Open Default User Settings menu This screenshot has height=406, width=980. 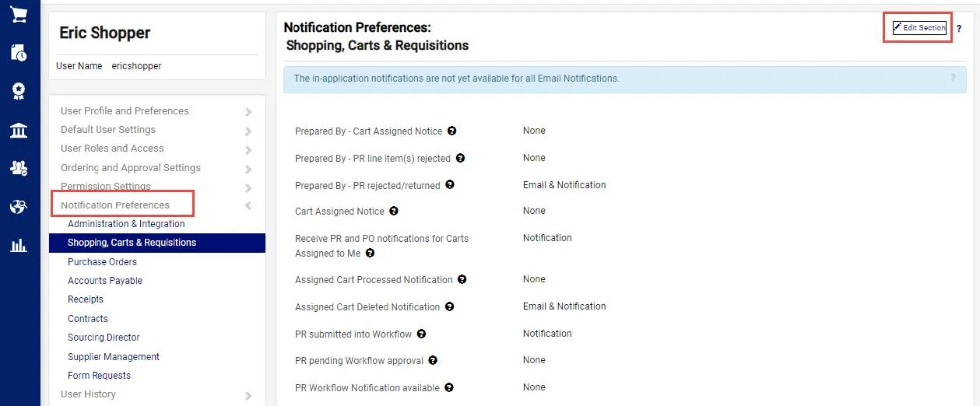coord(108,130)
